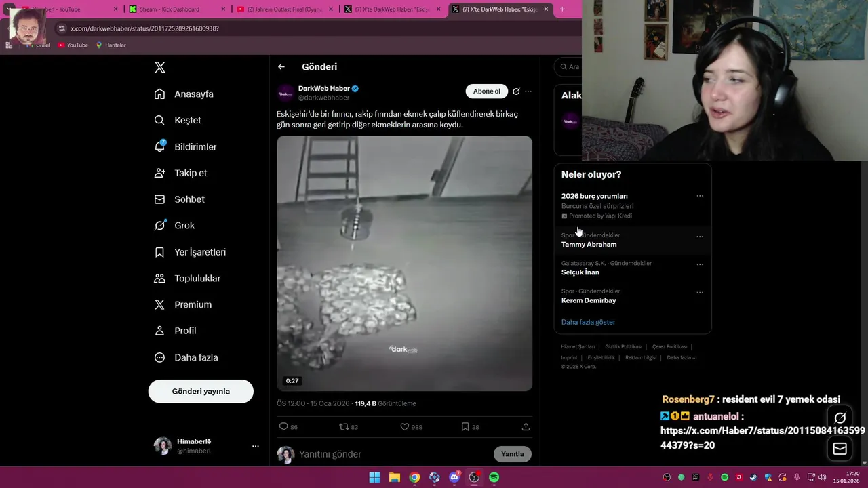Open Sohbet messages
The height and width of the screenshot is (488, 868).
pyautogui.click(x=179, y=199)
